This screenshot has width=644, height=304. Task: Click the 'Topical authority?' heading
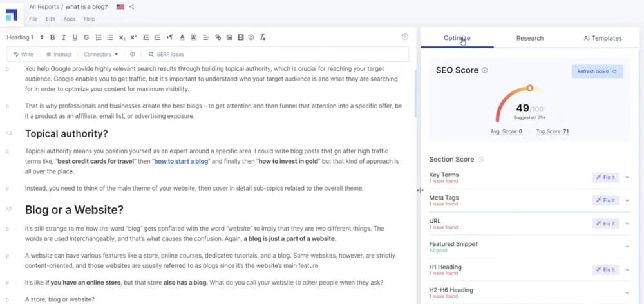click(66, 134)
